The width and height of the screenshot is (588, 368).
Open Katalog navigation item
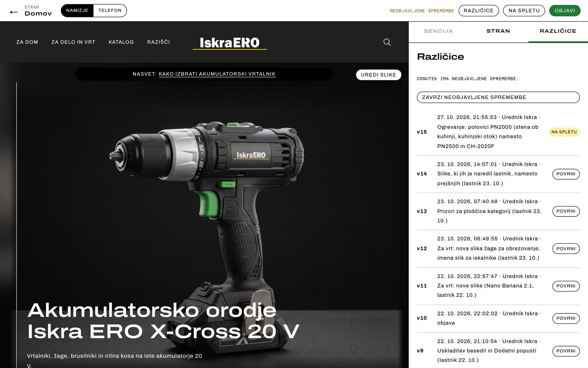pyautogui.click(x=121, y=42)
